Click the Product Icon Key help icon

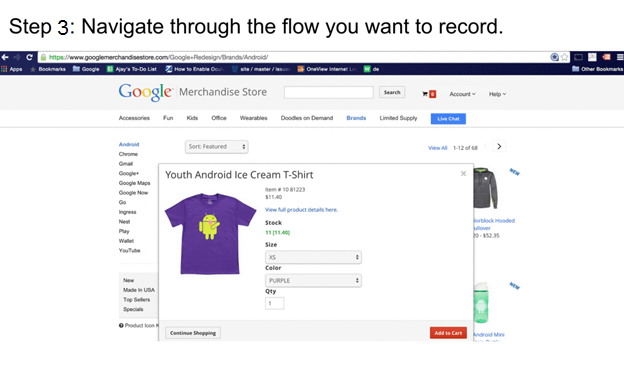tap(121, 326)
